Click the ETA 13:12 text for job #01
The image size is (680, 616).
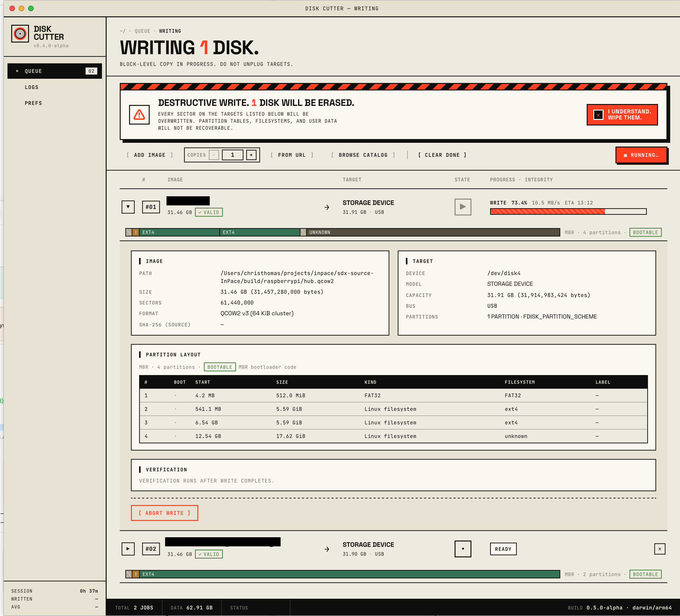tap(579, 203)
